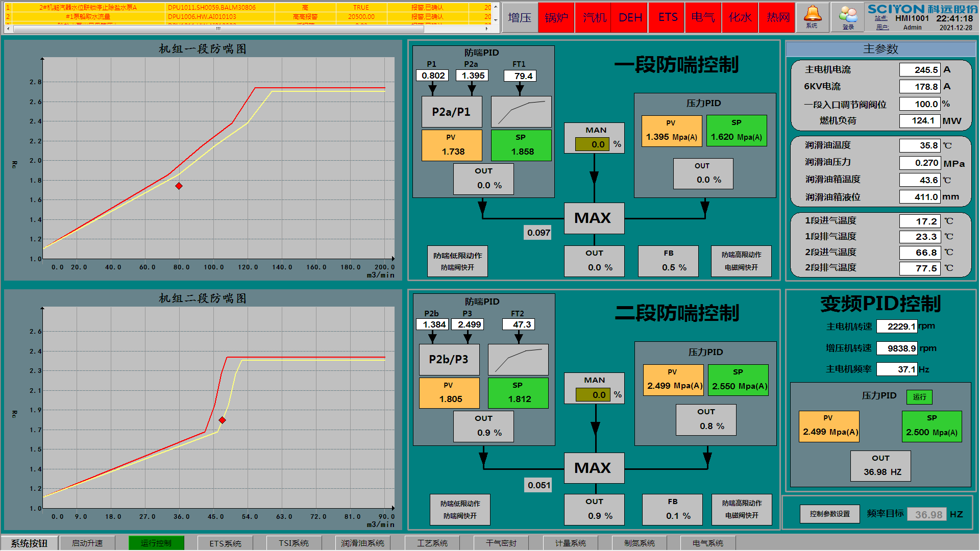
Task: Click the P2a/P1 ratio block
Action: (x=451, y=112)
